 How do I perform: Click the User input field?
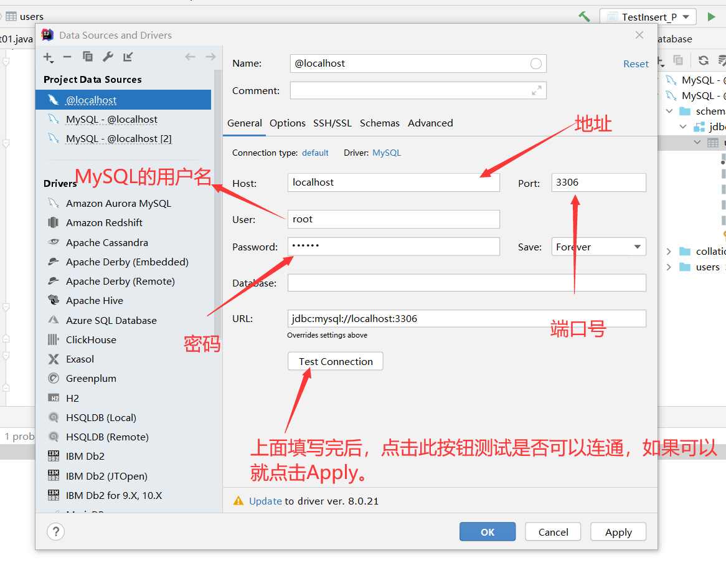(394, 219)
